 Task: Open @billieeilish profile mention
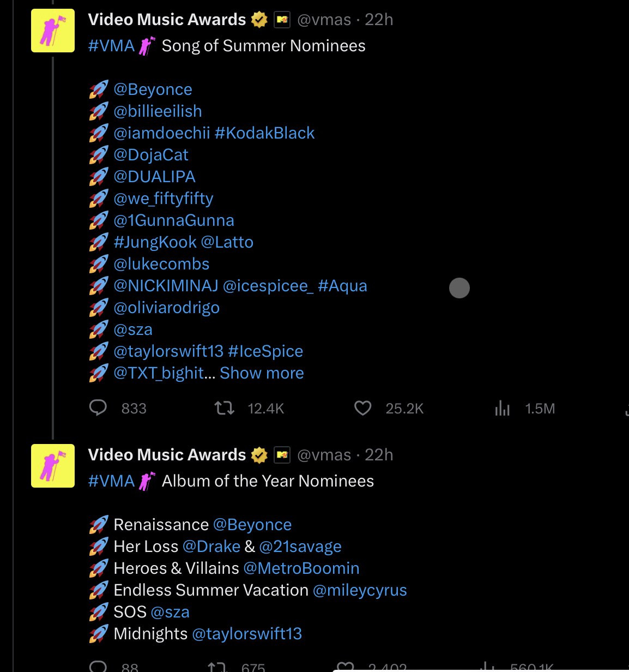pyautogui.click(x=158, y=111)
